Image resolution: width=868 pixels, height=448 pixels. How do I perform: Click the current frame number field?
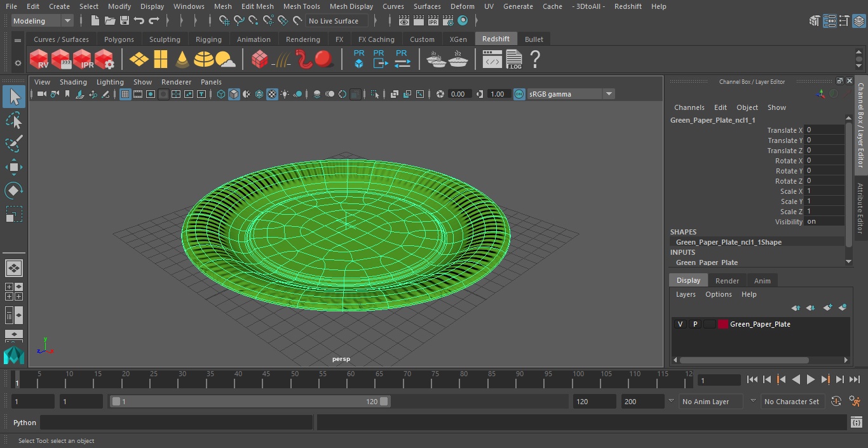pyautogui.click(x=719, y=380)
